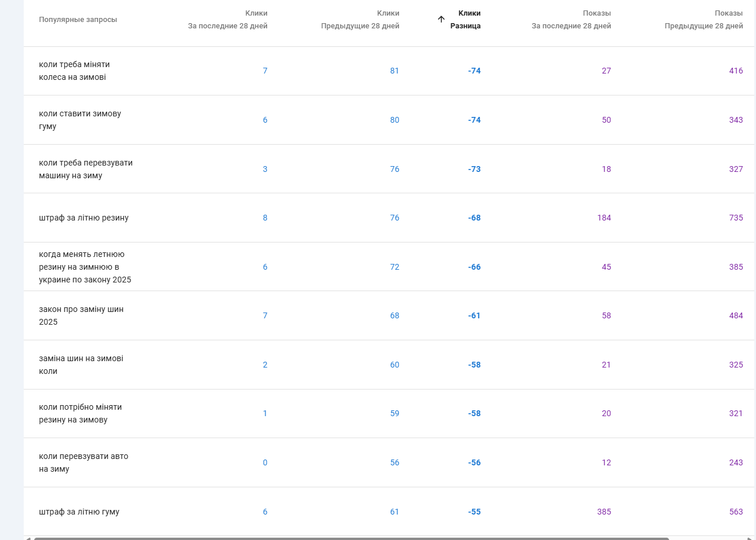Viewport: 756px width, 540px height.
Task: Open 'коли треба перевзувати машину на зиму' row
Action: pos(86,170)
